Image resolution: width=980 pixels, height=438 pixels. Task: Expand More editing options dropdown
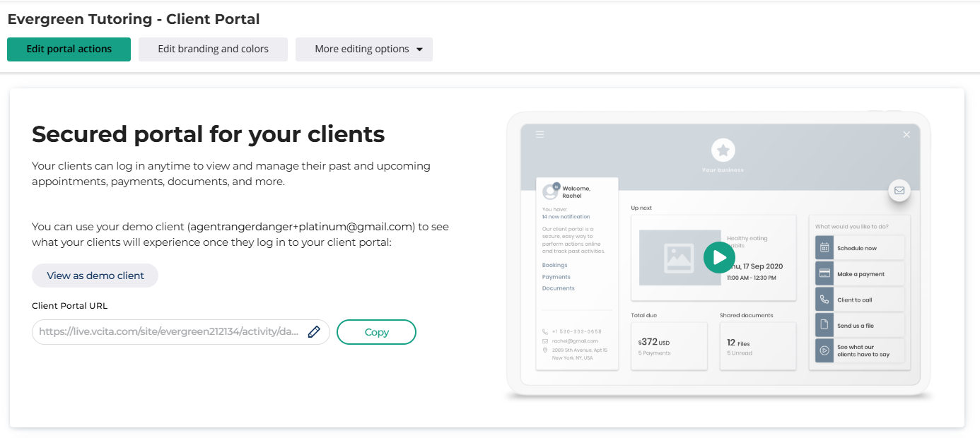[x=363, y=49]
